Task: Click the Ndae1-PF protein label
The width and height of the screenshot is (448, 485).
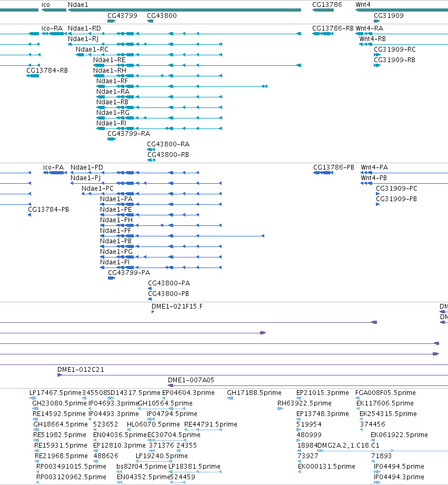Action: click(116, 230)
